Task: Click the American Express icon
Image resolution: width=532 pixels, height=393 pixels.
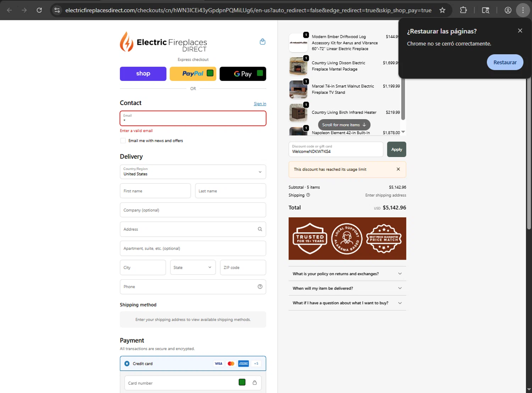Action: 243,364
